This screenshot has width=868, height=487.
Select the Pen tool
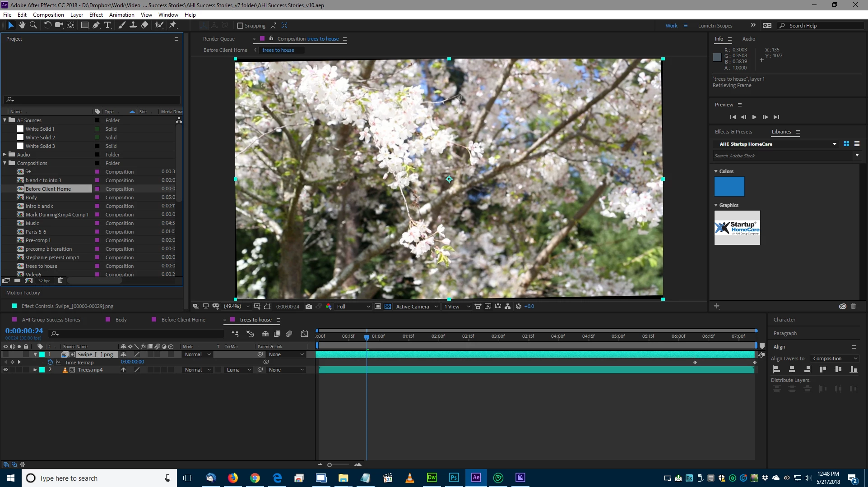(96, 25)
